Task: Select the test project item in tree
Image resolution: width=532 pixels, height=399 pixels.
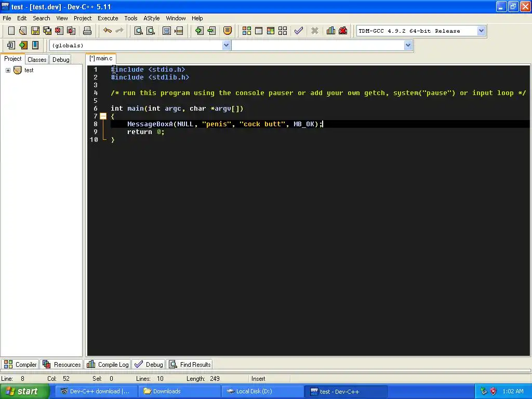Action: [x=29, y=70]
